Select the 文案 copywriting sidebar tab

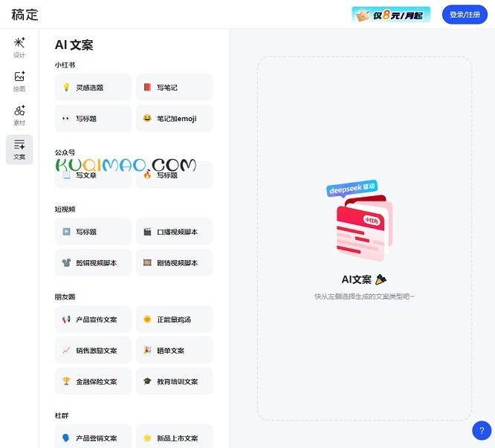pos(19,149)
